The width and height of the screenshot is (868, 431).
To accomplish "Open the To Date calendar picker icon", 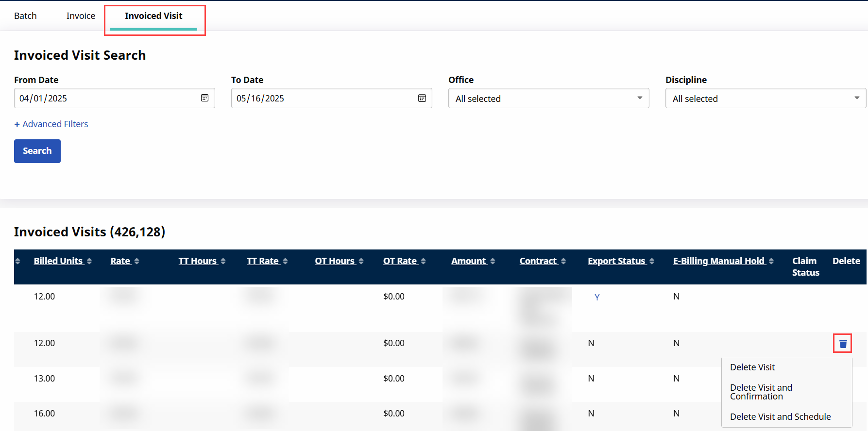I will point(422,98).
